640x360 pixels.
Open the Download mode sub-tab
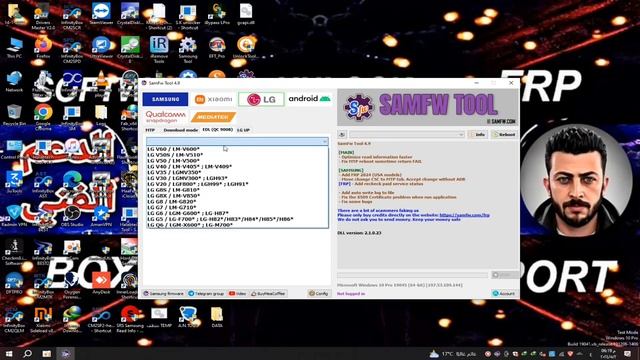point(180,130)
